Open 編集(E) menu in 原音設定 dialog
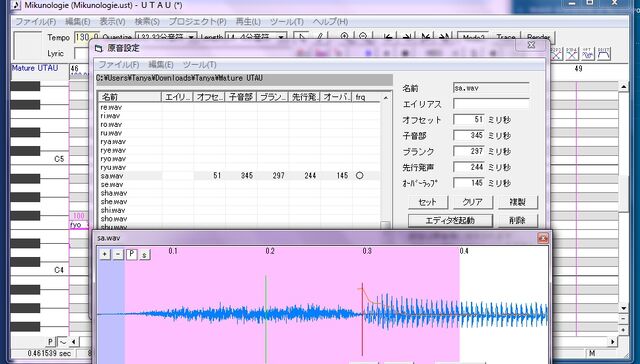The image size is (640, 364). pos(161,64)
